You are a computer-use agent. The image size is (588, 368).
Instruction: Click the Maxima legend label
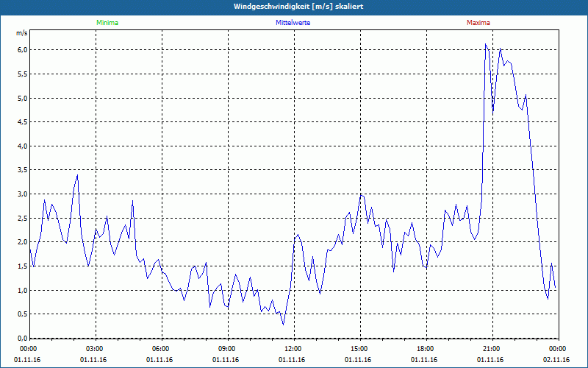pyautogui.click(x=478, y=23)
